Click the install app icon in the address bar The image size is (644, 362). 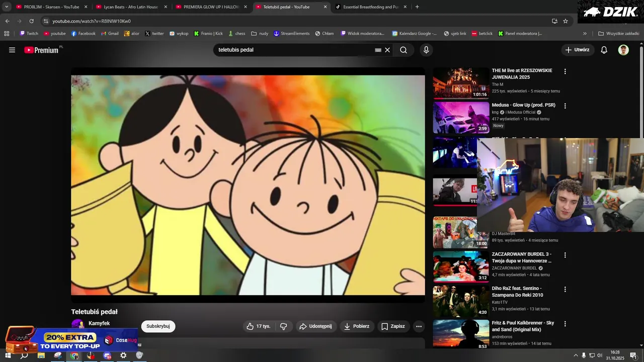[x=554, y=21]
